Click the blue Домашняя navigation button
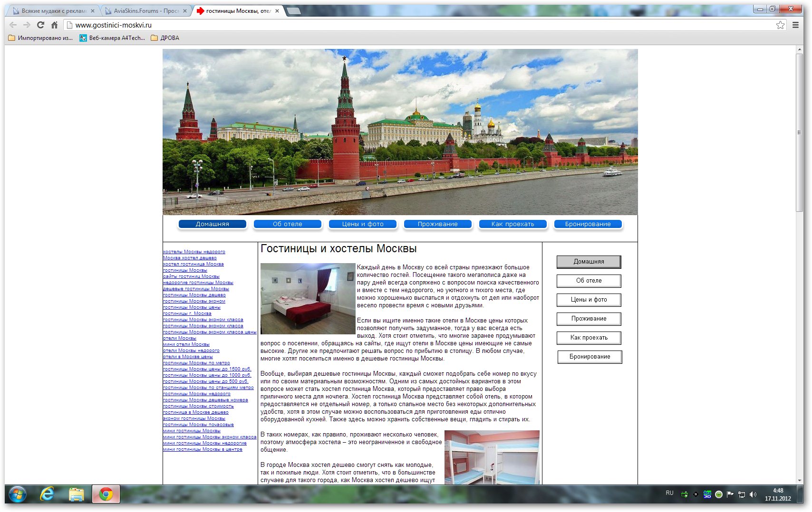The height and width of the screenshot is (512, 812). point(213,224)
